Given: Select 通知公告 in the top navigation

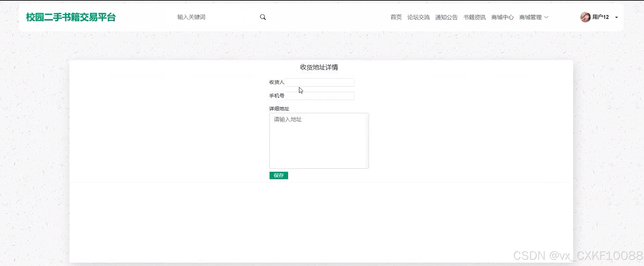Looking at the screenshot, I should [446, 17].
